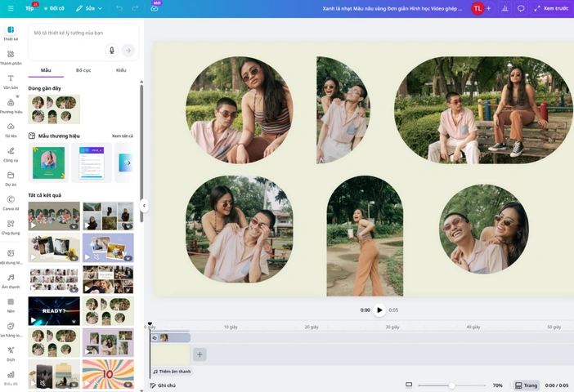Image resolution: width=574 pixels, height=392 pixels.
Task: Open the hamburger main menu
Action: 11,8
